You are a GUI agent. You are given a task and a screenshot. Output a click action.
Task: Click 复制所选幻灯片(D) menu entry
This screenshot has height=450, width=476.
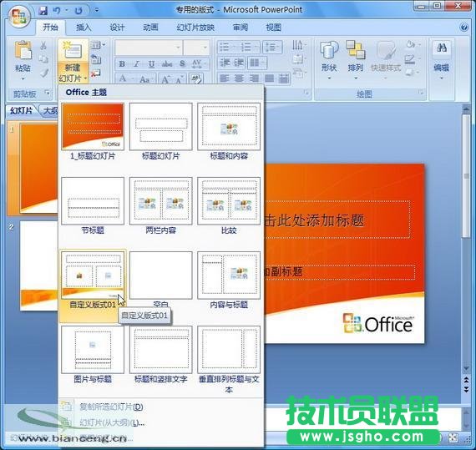pyautogui.click(x=161, y=407)
